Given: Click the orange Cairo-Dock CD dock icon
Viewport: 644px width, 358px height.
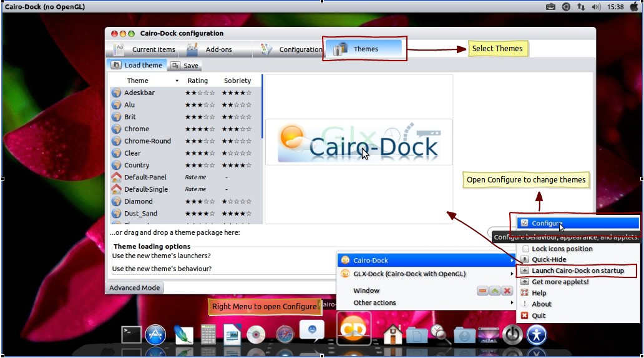Looking at the screenshot, I should (x=353, y=329).
